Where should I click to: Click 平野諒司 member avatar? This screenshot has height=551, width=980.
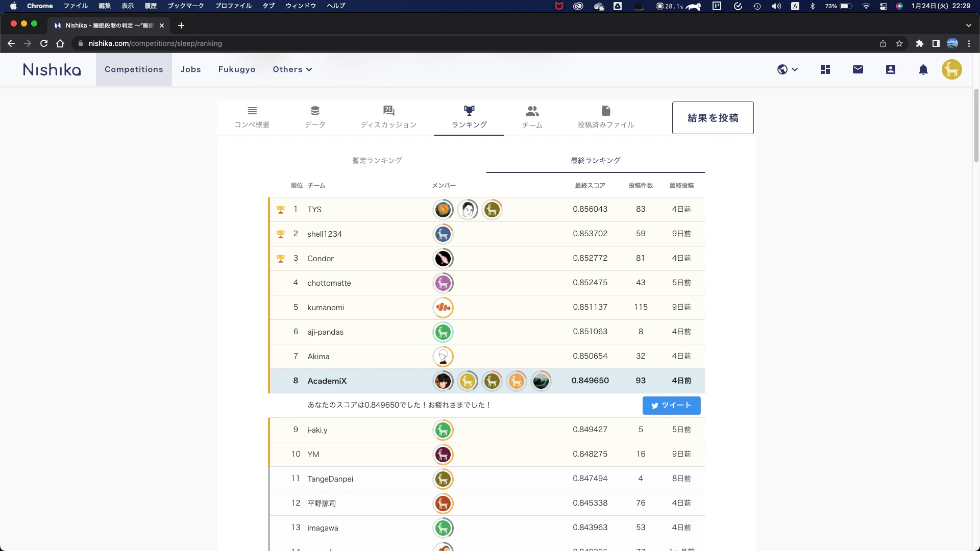tap(443, 504)
